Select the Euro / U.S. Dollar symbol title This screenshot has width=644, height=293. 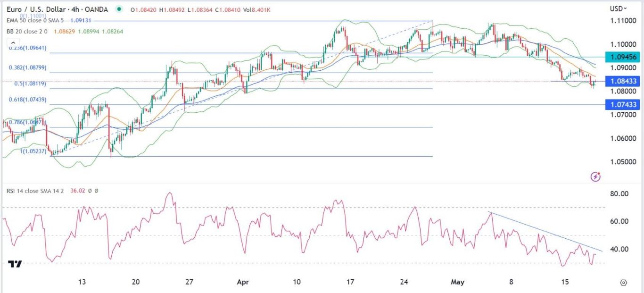(58, 9)
